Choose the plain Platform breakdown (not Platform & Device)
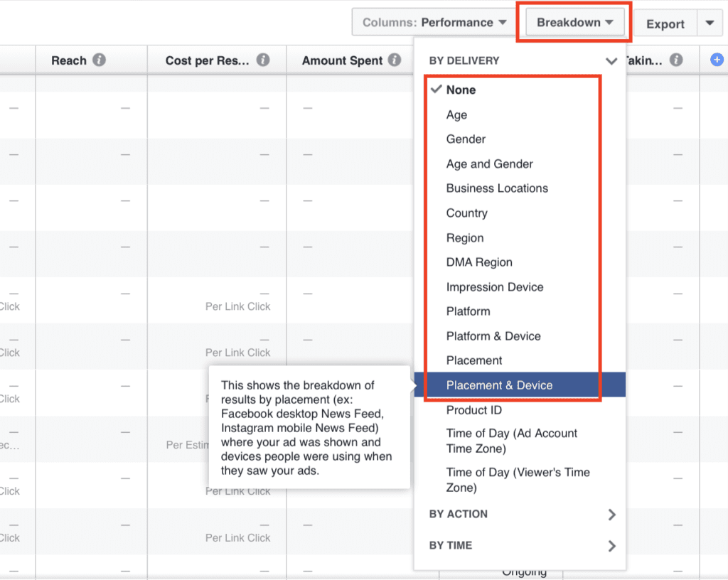Viewport: 728px width, 580px height. (520, 311)
